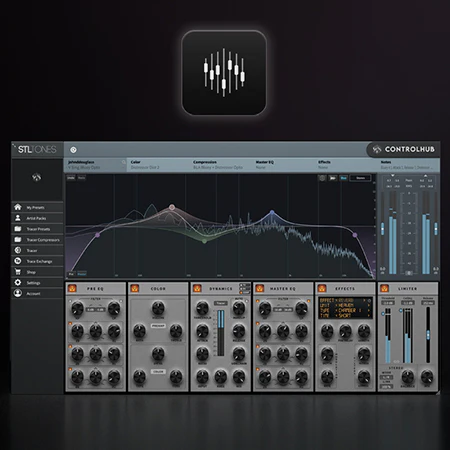Click the Master button below EQ graph
The image size is (450, 450).
click(x=82, y=274)
